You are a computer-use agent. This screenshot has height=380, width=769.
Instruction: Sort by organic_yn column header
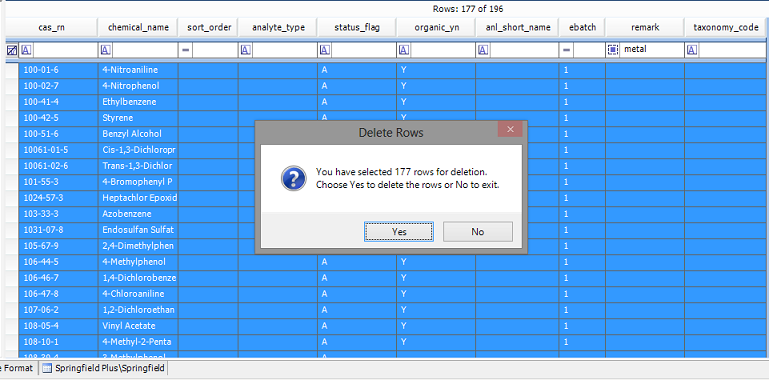pyautogui.click(x=436, y=27)
